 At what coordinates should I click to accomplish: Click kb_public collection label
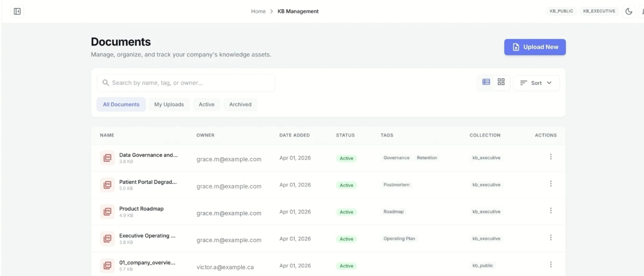point(483,266)
